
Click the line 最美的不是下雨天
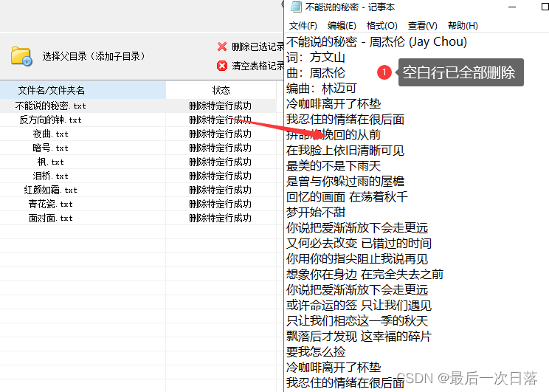click(x=334, y=165)
